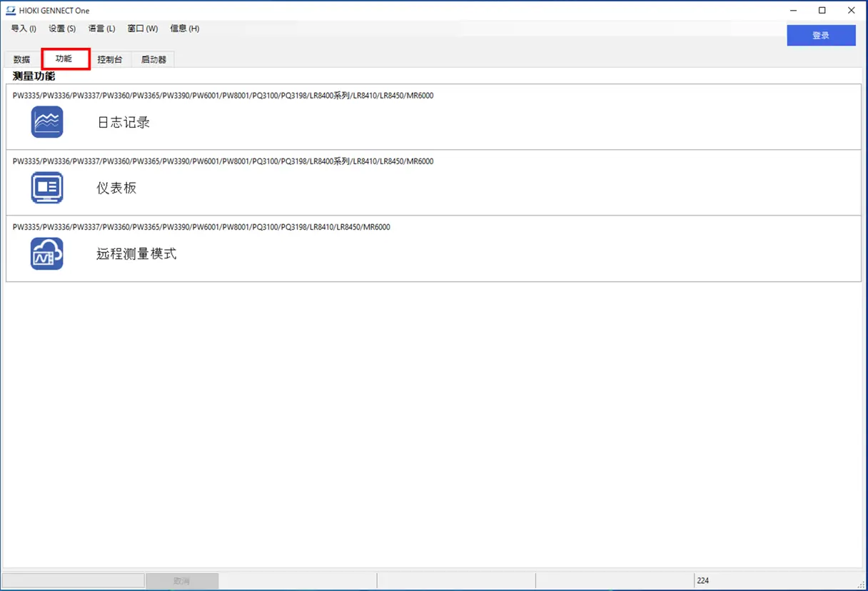
Task: Open the 窗口 (W) window menu
Action: (143, 29)
